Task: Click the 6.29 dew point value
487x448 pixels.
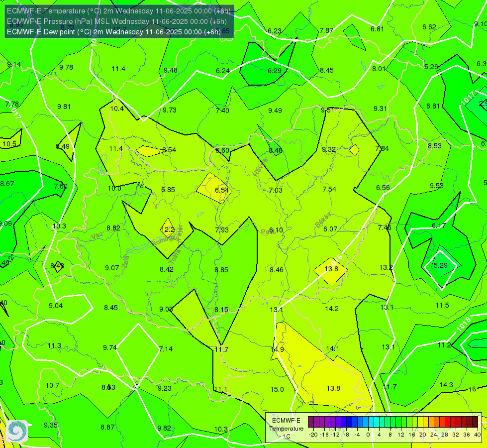Action: (x=275, y=71)
